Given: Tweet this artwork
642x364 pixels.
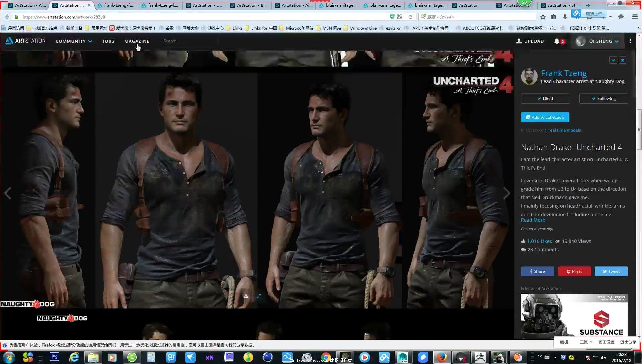Looking at the screenshot, I should (x=611, y=271).
